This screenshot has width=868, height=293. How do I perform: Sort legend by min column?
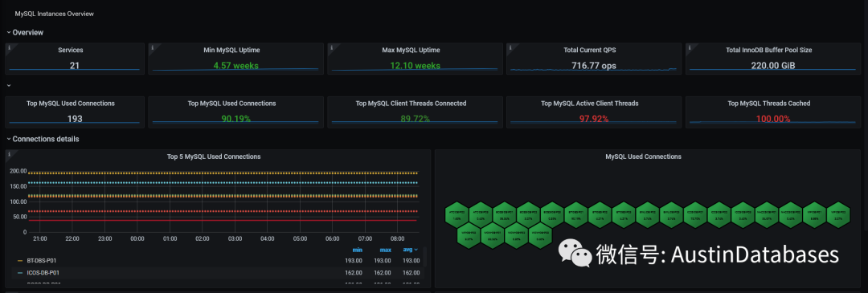(357, 250)
